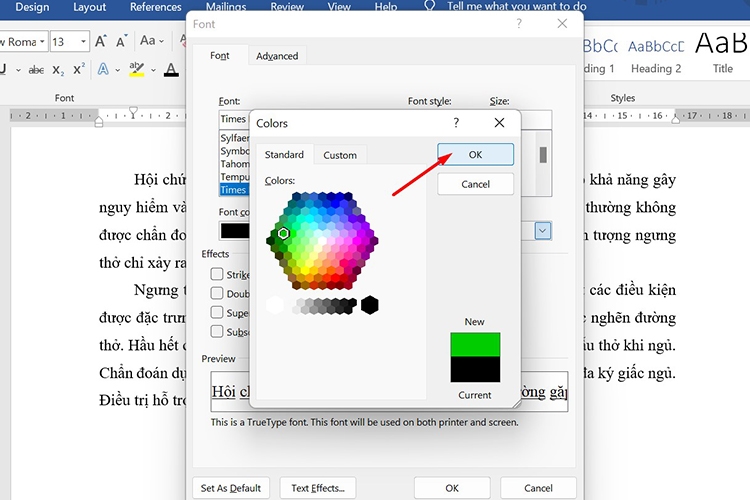
Task: Select the Font tab in Font dialog
Action: coord(220,56)
